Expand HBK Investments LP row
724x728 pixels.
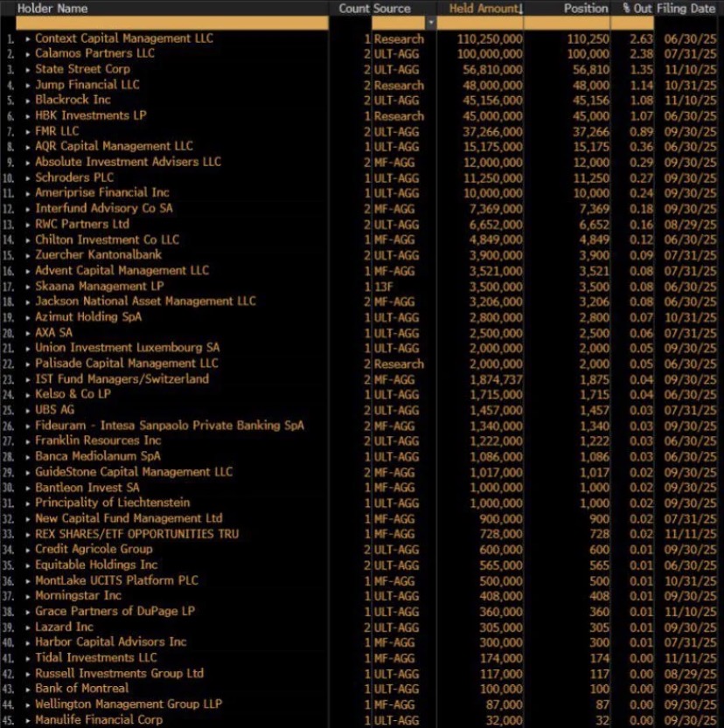28,116
